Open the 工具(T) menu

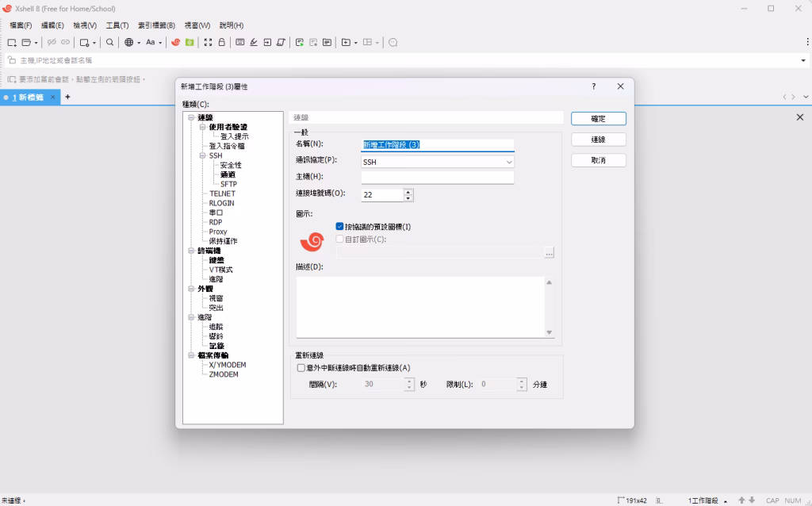click(117, 25)
